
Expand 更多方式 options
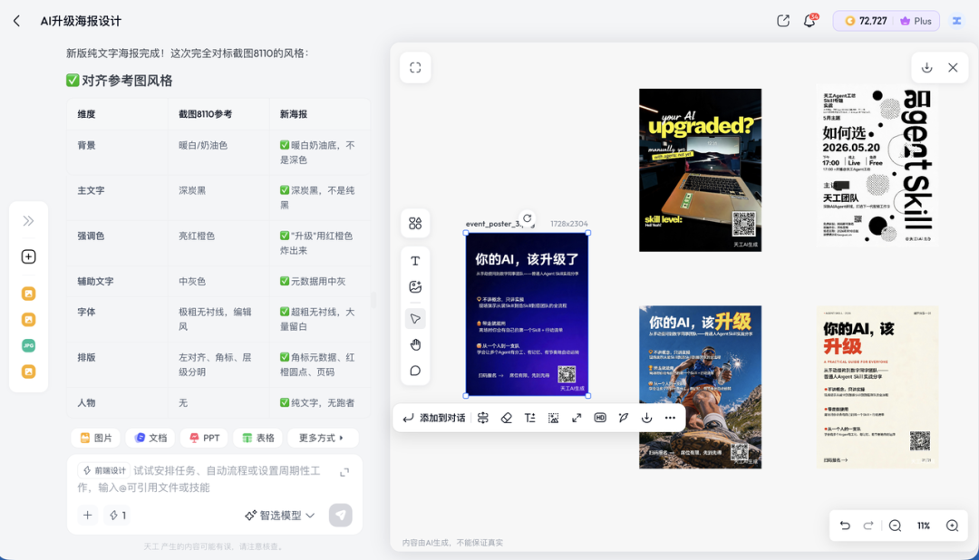coord(322,438)
